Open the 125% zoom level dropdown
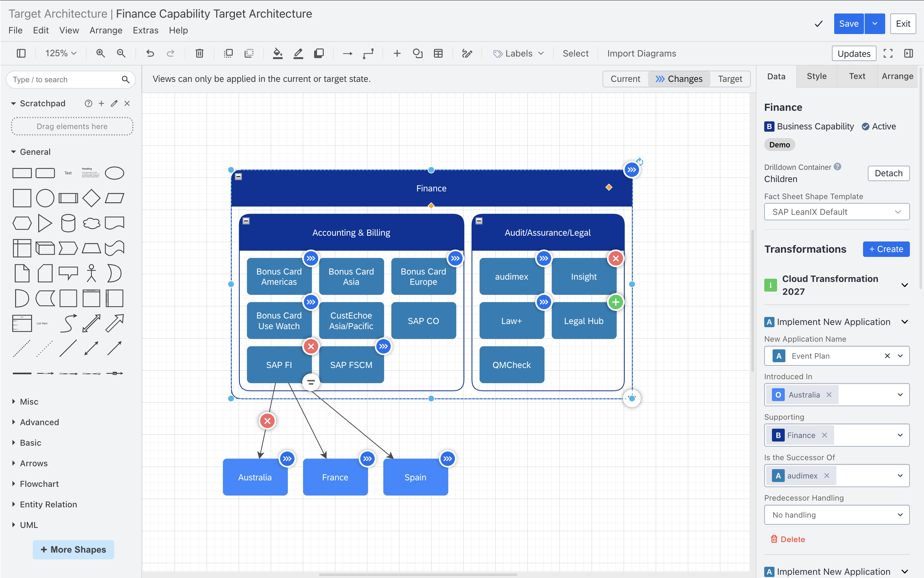The width and height of the screenshot is (924, 578). [61, 53]
